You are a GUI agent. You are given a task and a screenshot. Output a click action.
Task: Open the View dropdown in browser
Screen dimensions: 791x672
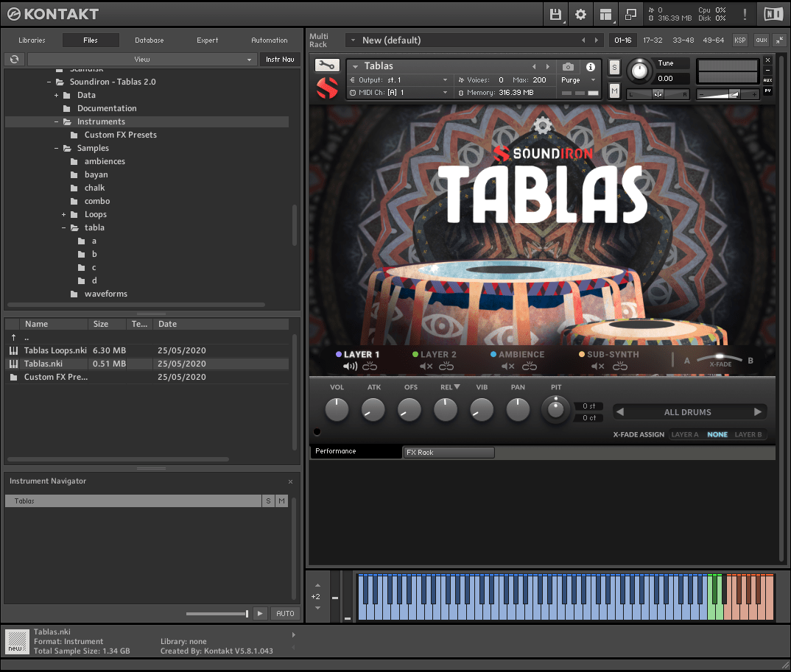142,60
